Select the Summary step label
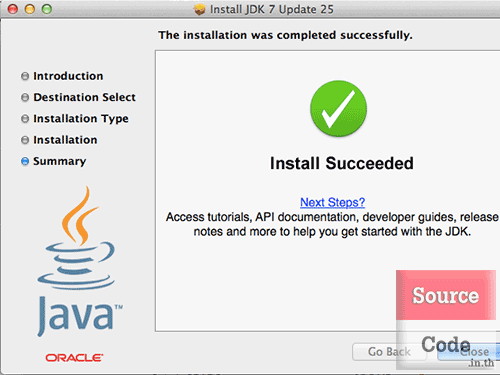500x375 pixels. pyautogui.click(x=59, y=162)
